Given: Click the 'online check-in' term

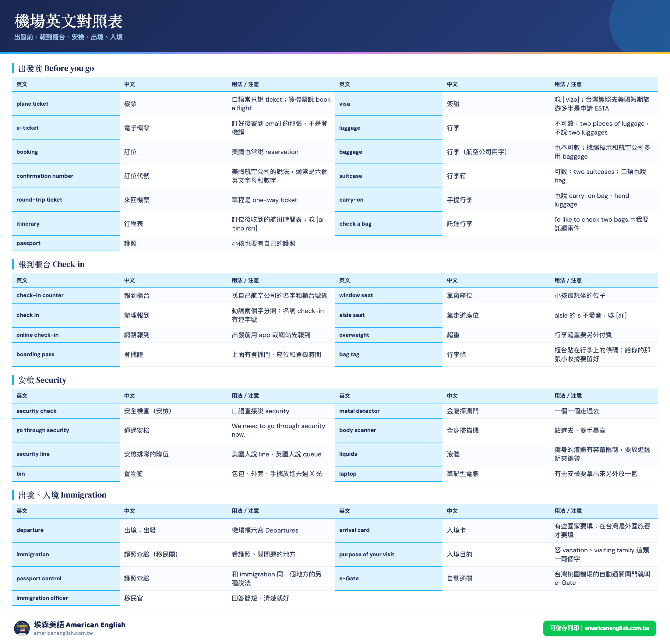Looking at the screenshot, I should (x=37, y=335).
